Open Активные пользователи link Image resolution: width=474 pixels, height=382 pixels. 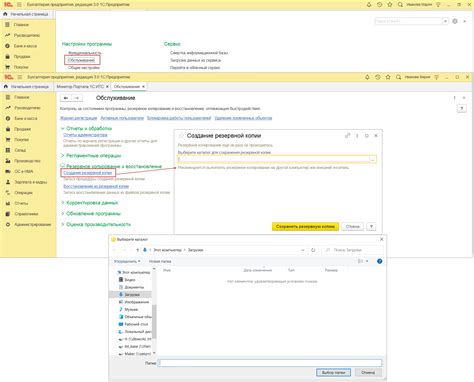122,118
